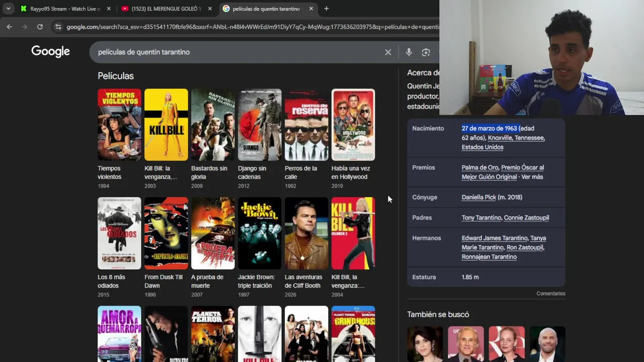Reload the page with refresh icon
Image resolution: width=644 pixels, height=362 pixels.
[x=40, y=27]
